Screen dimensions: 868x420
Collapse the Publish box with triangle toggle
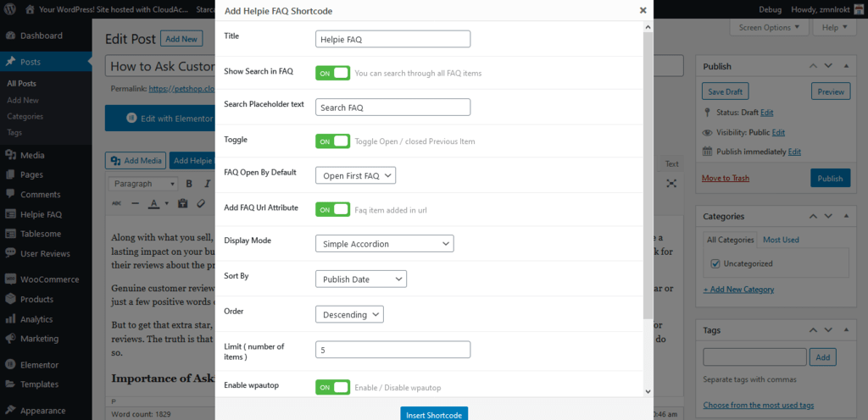tap(846, 66)
